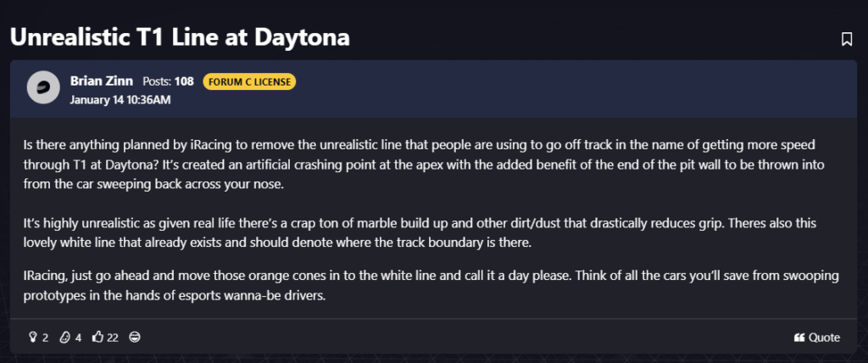Image resolution: width=868 pixels, height=363 pixels.
Task: View who reacted with 22 likes
Action: (x=113, y=337)
